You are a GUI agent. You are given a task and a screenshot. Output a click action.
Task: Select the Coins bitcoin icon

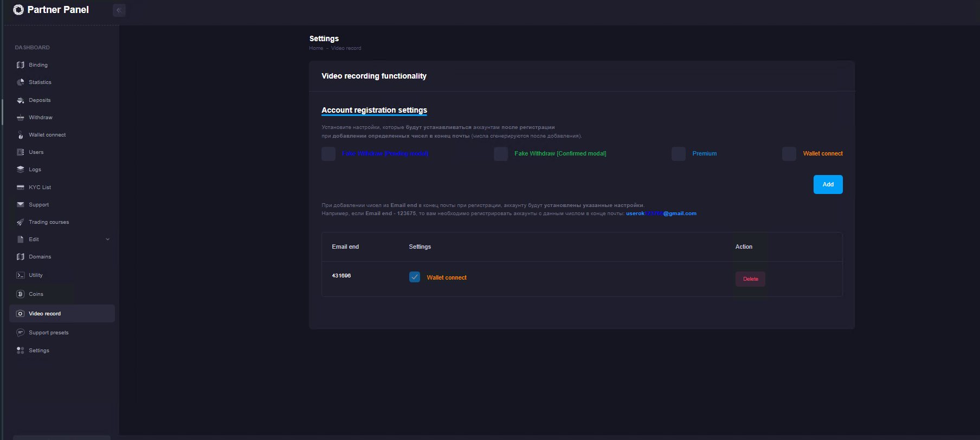point(21,294)
